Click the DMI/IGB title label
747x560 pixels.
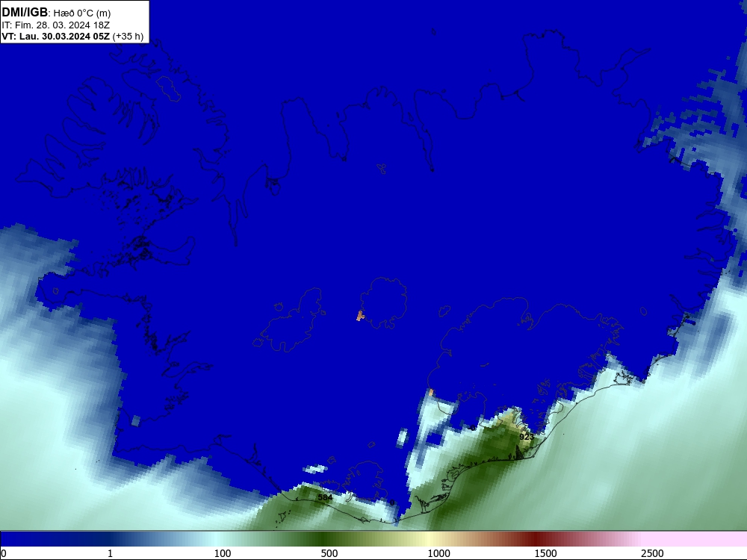point(25,13)
